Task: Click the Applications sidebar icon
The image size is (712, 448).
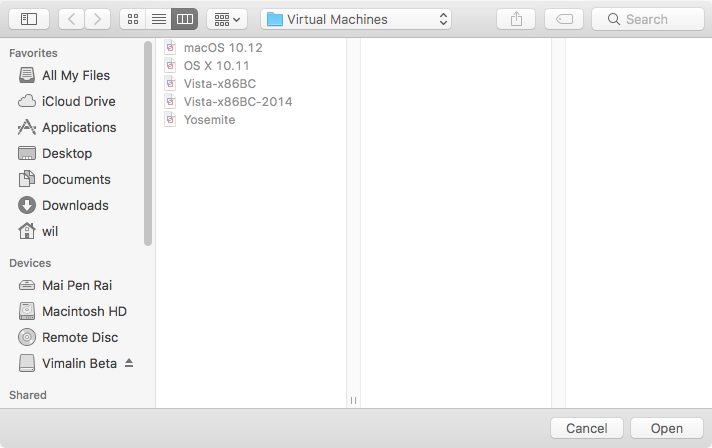Action: [x=27, y=128]
